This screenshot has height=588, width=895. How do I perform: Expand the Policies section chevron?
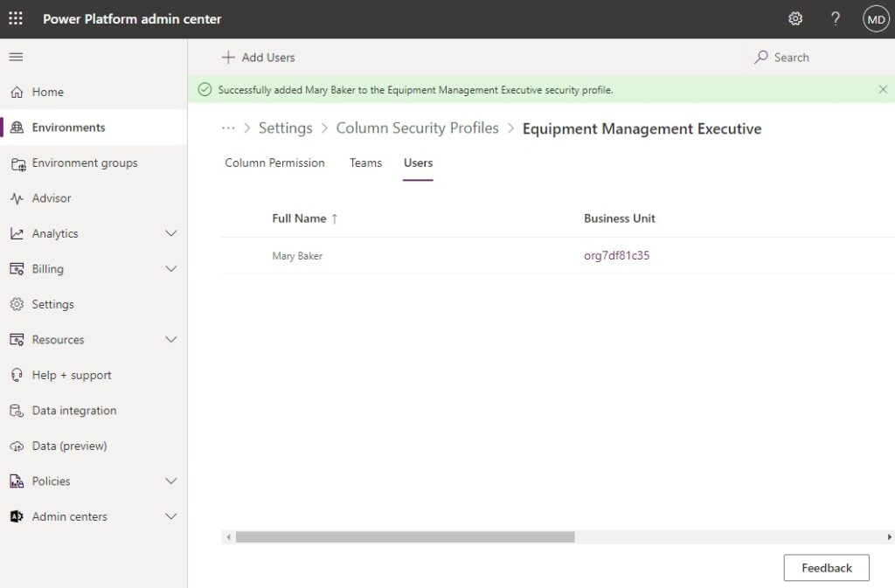[170, 481]
